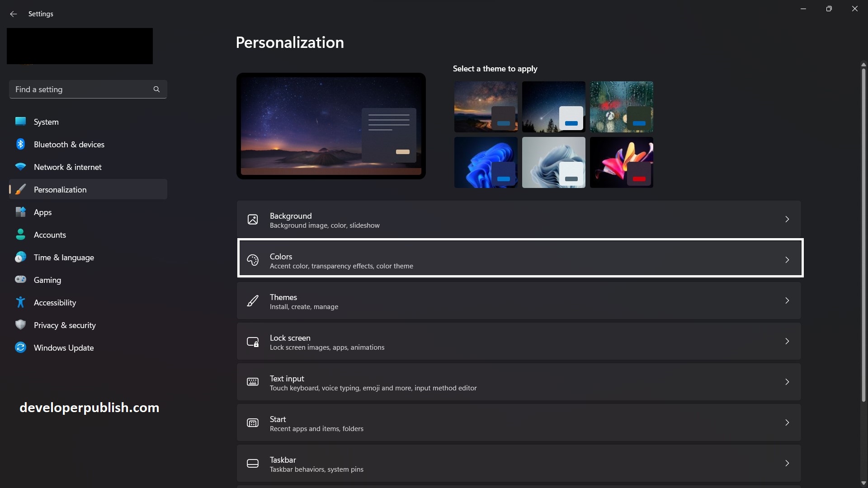The width and height of the screenshot is (868, 488).
Task: Click the Accessibility icon in sidebar
Action: 20,302
